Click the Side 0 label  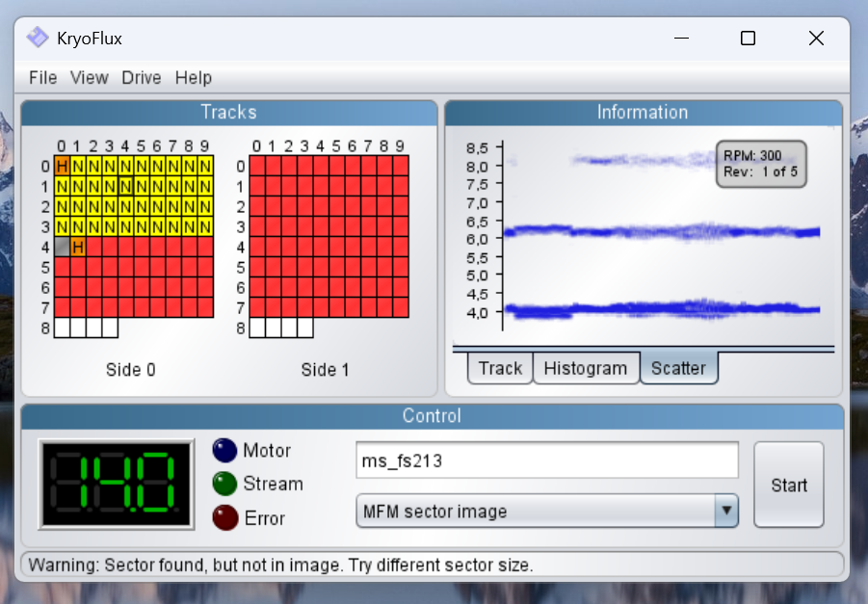(131, 370)
